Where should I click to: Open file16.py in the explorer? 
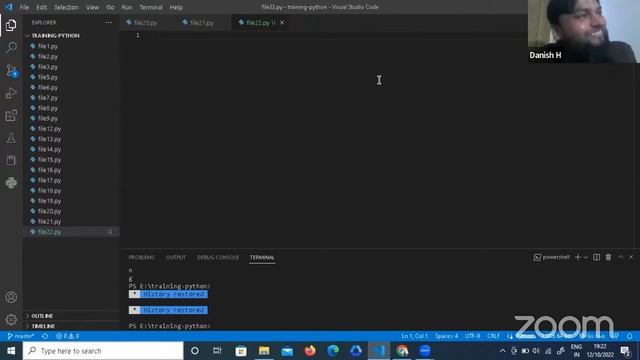pyautogui.click(x=49, y=170)
